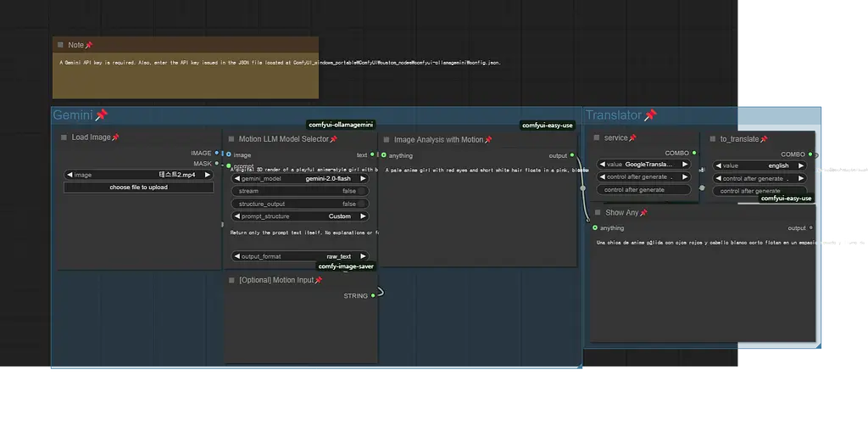Click the pin icon beside the Gemini group title
Viewport: 868px width, 431px height.
(x=102, y=115)
